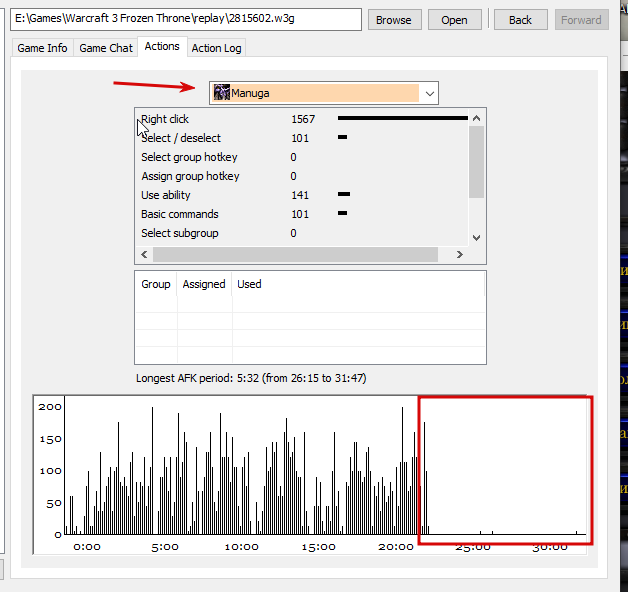Expand player list using chevron arrow
Viewport: 628px width, 592px height.
[x=430, y=94]
